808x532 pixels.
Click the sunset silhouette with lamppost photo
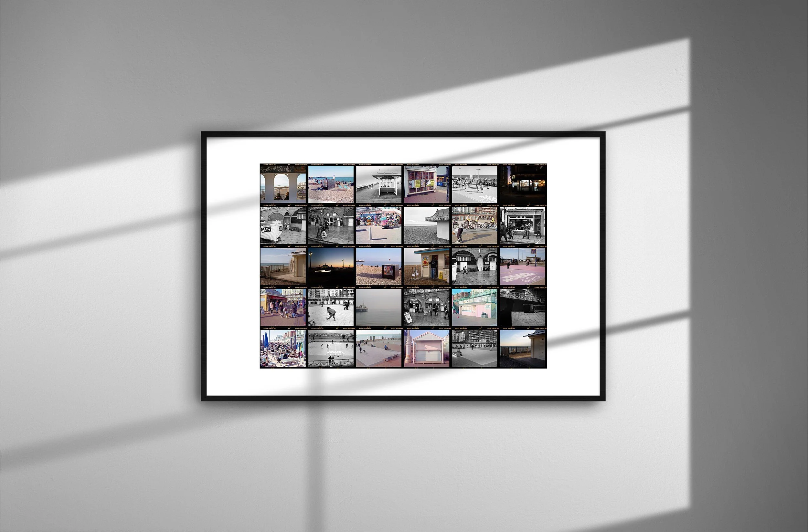point(331,266)
